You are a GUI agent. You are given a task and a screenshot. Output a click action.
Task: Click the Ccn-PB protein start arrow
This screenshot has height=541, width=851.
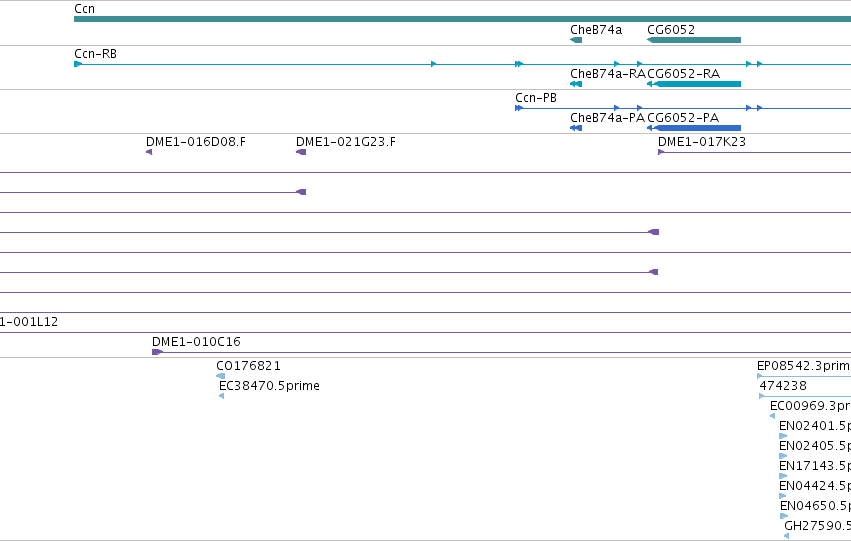tap(519, 108)
